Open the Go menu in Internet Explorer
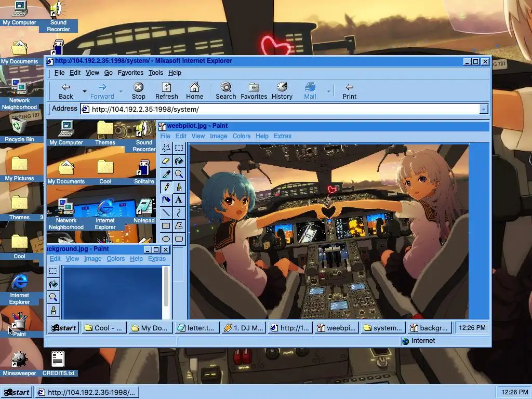Image resolution: width=532 pixels, height=399 pixels. (x=108, y=73)
